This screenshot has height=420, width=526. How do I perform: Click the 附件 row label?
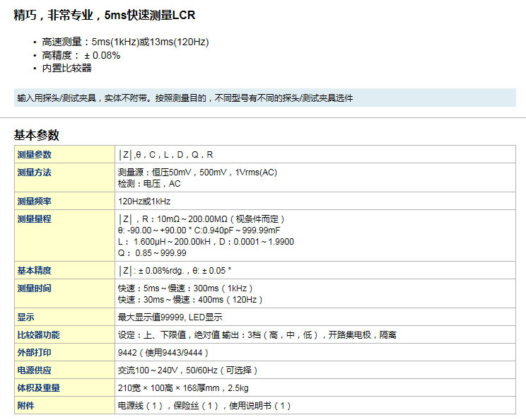point(26,406)
